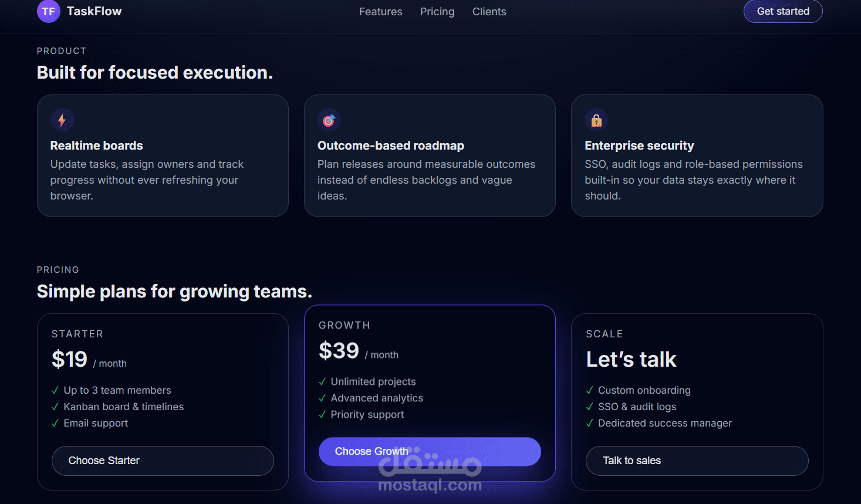Click checkmark next to Custom onboarding

coord(590,391)
